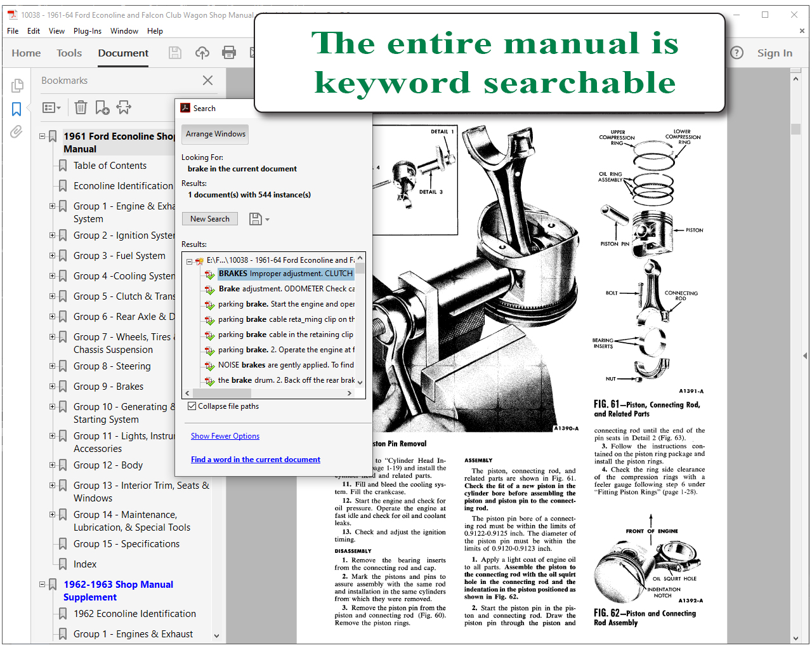Expand Group 9 - Brakes bookmark
This screenshot has width=812, height=650.
(x=53, y=386)
